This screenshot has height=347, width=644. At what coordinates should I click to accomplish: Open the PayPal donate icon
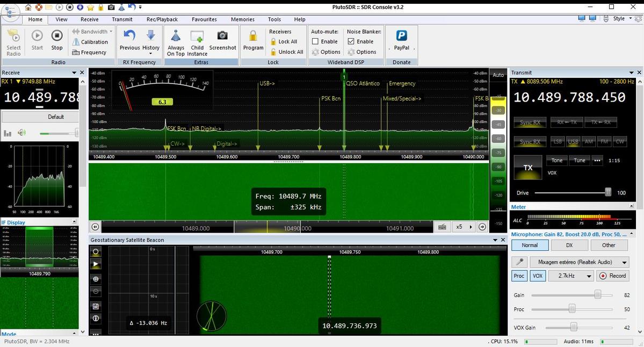tap(401, 36)
